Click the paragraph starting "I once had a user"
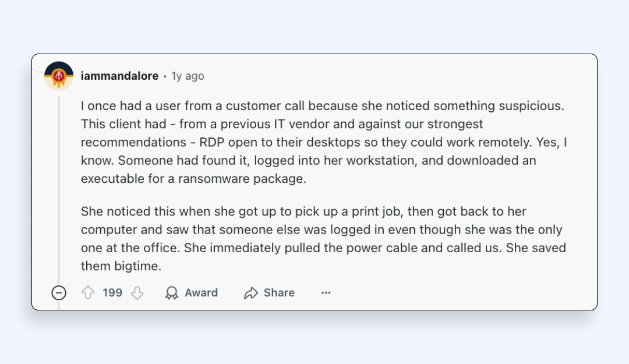 [324, 142]
